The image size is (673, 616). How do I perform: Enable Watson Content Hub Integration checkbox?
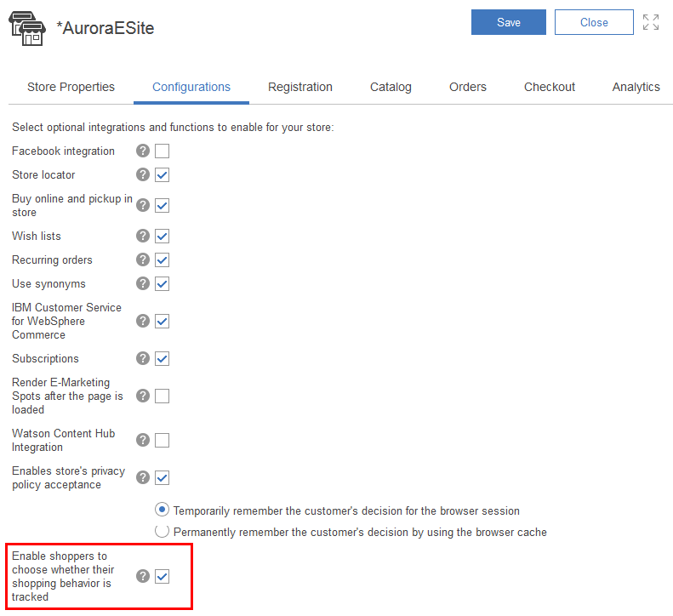tap(162, 440)
